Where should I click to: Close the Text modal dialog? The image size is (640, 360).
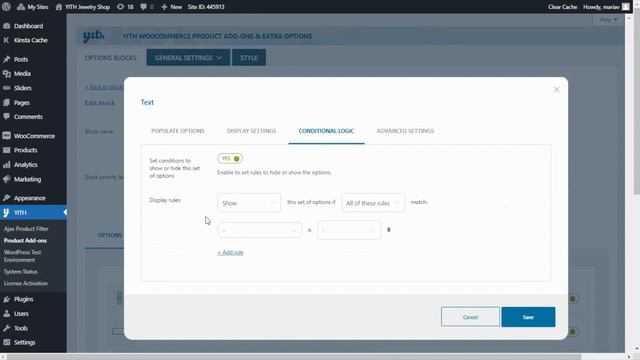coord(556,89)
